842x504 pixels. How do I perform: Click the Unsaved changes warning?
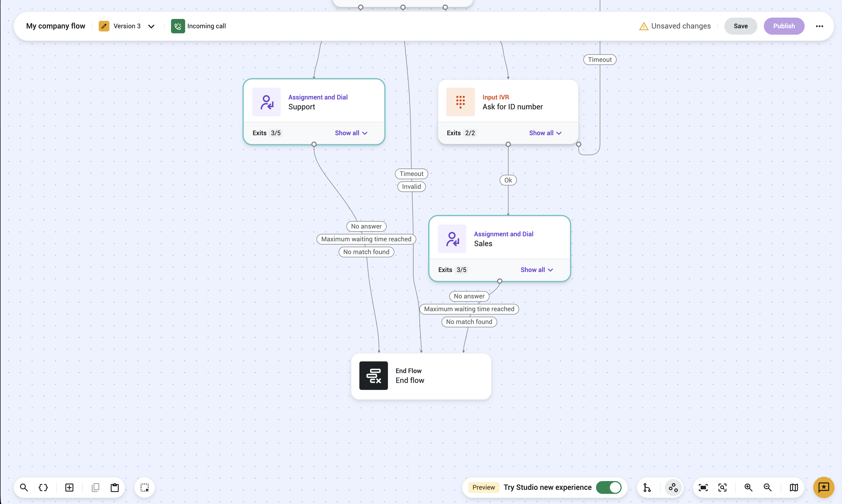674,26
